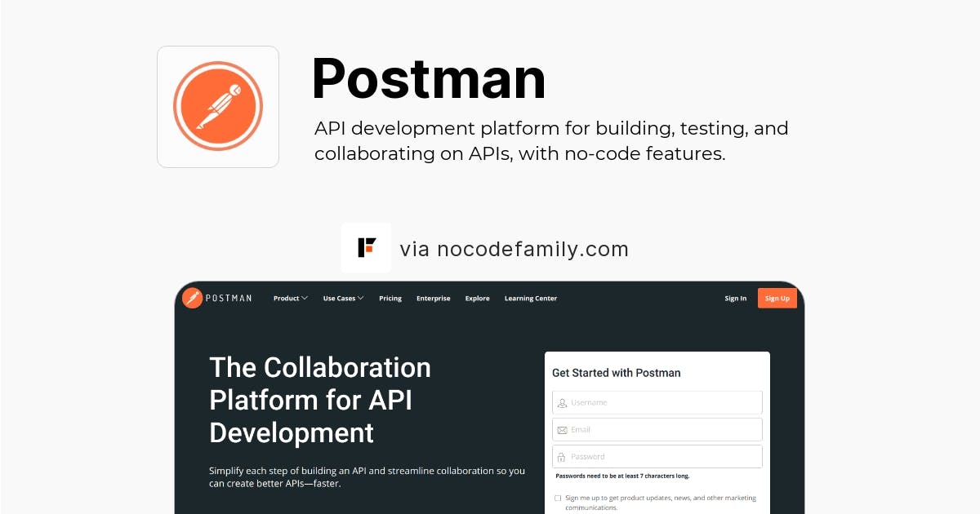Expand the Use Cases dropdown menu

(342, 298)
